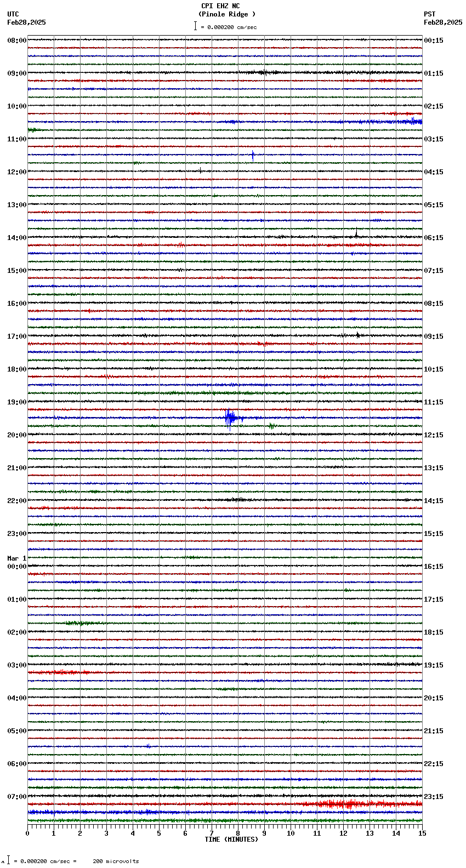Click the 0 minute axis tick label
Image resolution: width=466 pixels, height=868 pixels.
pyautogui.click(x=27, y=833)
